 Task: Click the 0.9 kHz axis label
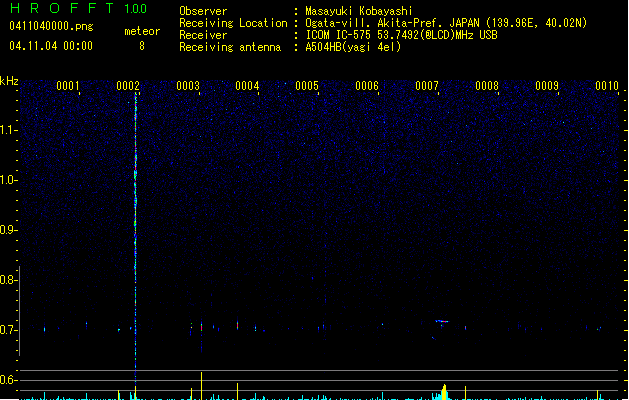point(8,230)
